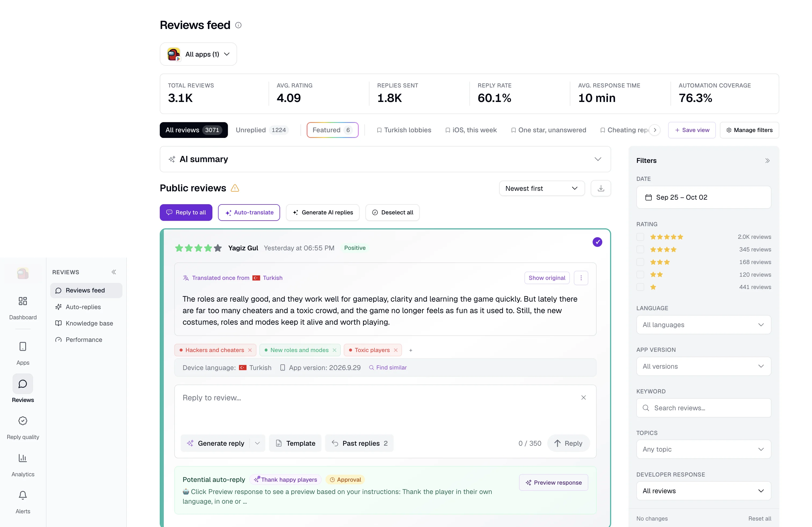The image size is (812, 527).
Task: Switch to the Unreplied tab
Action: tap(262, 130)
